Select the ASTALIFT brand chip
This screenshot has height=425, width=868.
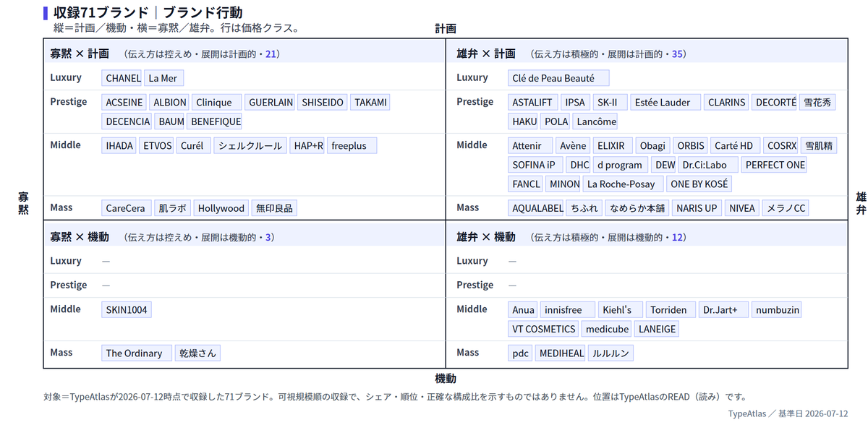point(532,103)
